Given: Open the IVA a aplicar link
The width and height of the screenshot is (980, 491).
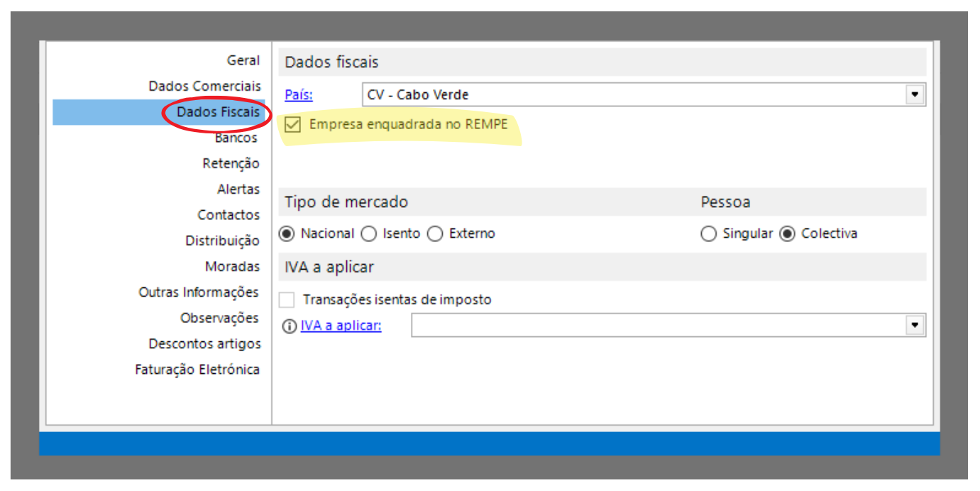Looking at the screenshot, I should click(x=341, y=326).
